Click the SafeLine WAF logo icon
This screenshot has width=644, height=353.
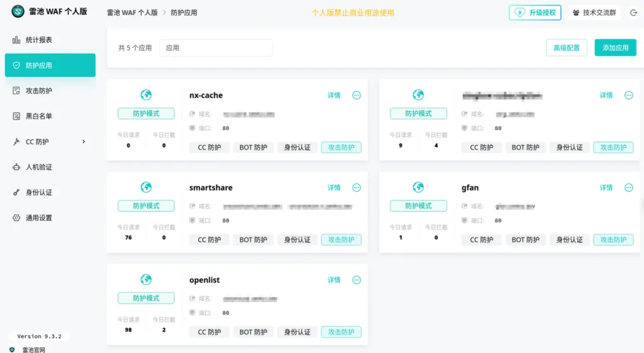pos(18,12)
